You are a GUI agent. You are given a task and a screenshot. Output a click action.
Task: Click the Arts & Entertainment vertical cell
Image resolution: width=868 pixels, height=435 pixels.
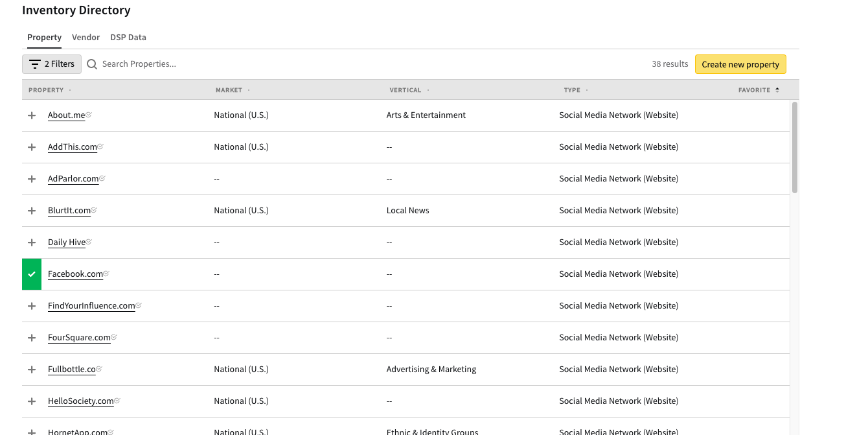(426, 115)
